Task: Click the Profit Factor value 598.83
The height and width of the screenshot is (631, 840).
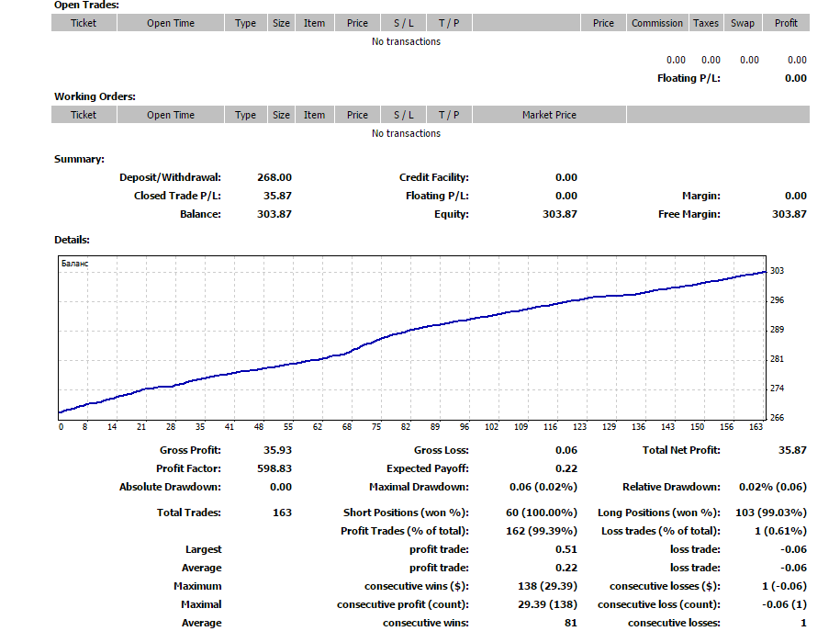Action: click(x=274, y=468)
